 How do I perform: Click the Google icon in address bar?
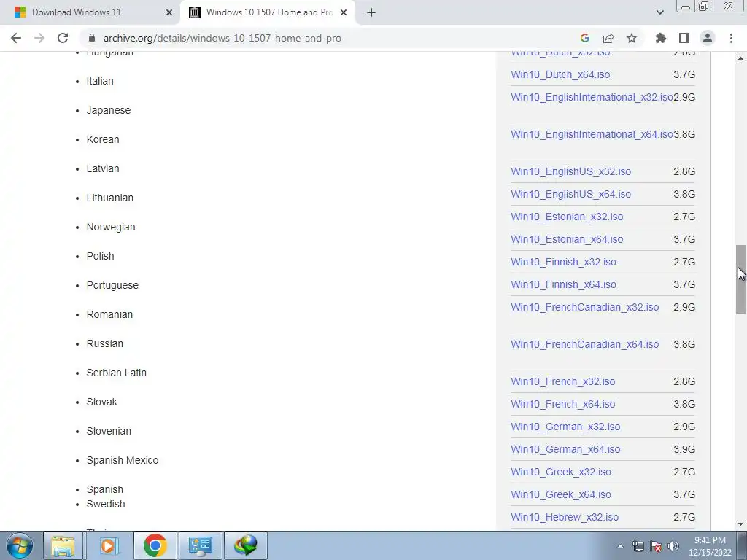(585, 38)
